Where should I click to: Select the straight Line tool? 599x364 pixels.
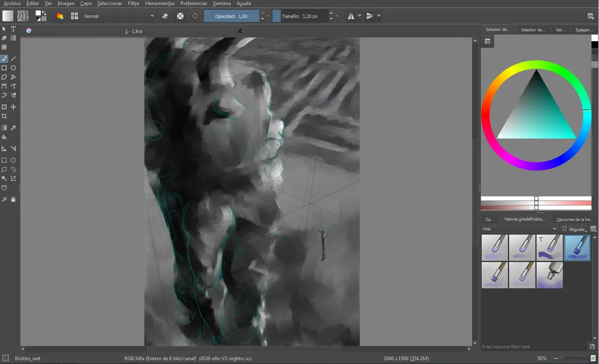pos(13,59)
